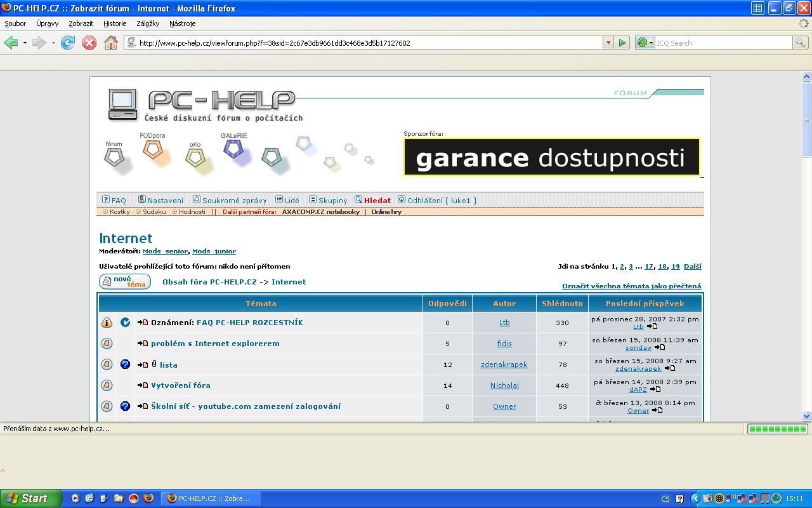This screenshot has width=812, height=508.
Task: Open the 'Kostky' game link
Action: coord(120,212)
